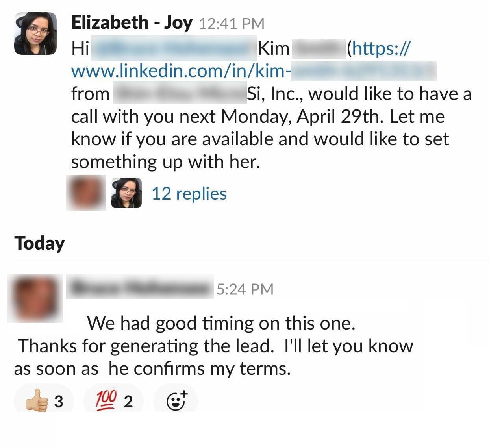Click blurred company name before "Si, Inc."
This screenshot has height=448, width=489.
180,94
